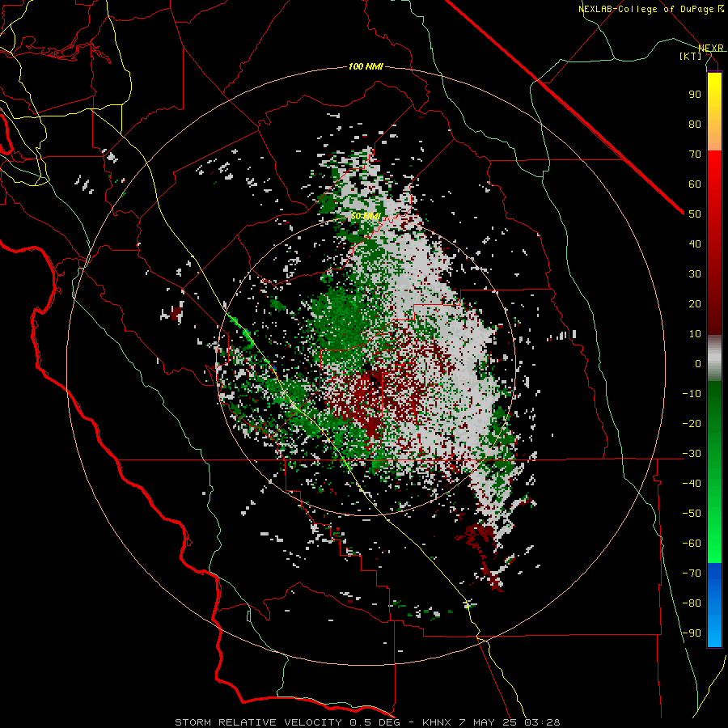Click the [KT] units label
The height and width of the screenshot is (728, 728).
691,56
